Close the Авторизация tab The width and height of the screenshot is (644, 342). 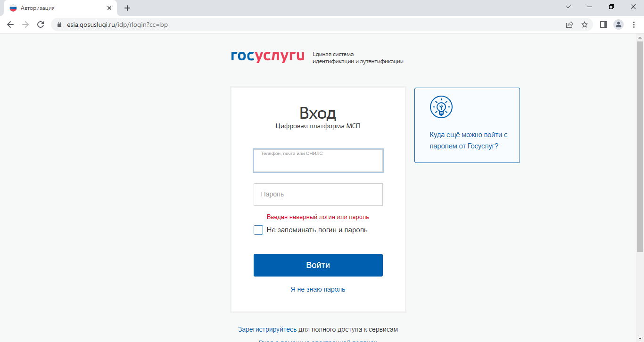pyautogui.click(x=109, y=8)
